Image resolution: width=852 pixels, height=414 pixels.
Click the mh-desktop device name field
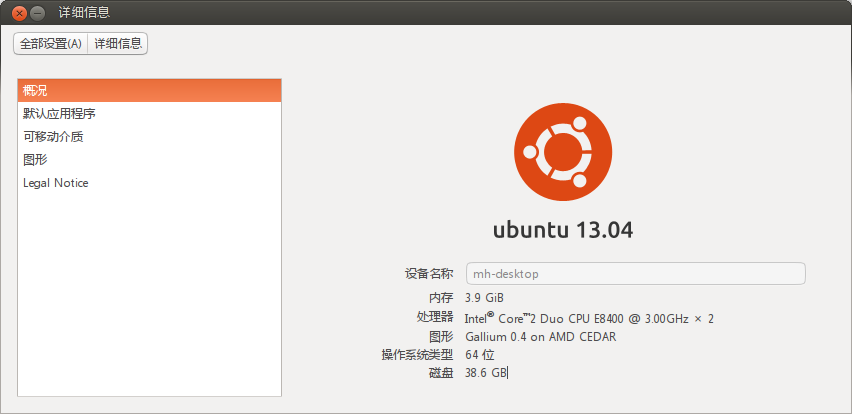coord(636,273)
